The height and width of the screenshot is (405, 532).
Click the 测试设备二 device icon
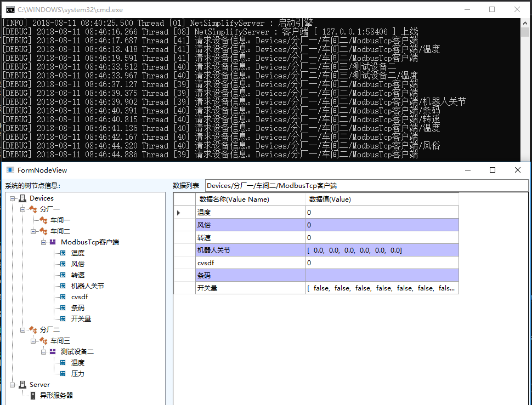coord(52,351)
